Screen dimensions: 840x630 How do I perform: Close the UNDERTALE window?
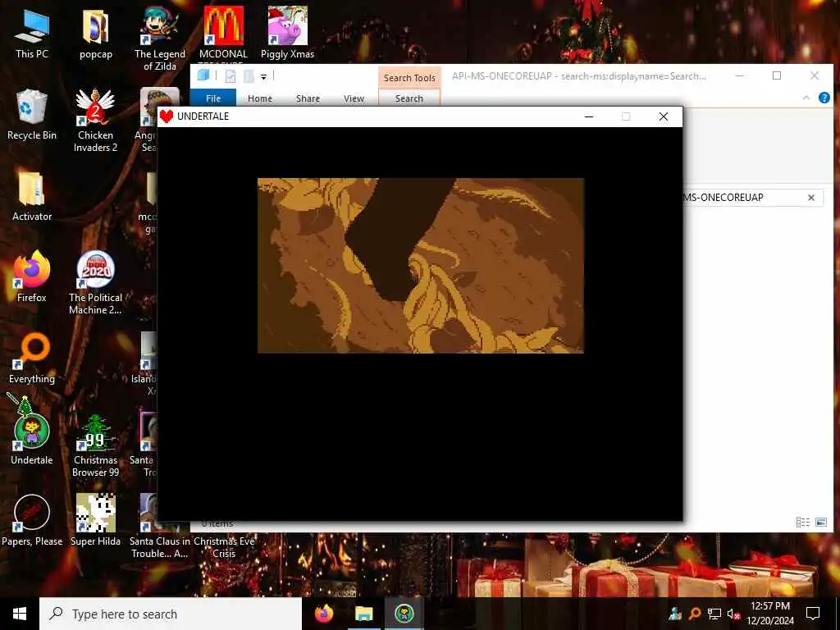(663, 116)
